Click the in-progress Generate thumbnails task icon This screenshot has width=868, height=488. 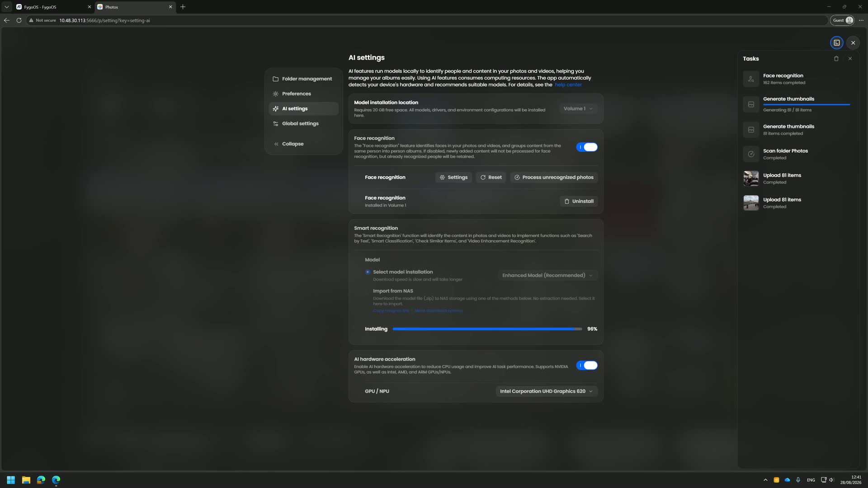[751, 104]
